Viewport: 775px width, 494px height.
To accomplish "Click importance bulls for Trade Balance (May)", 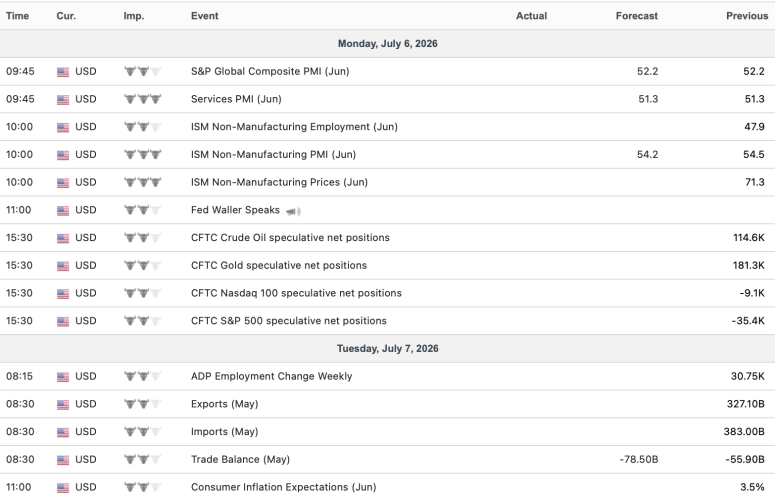I will (x=142, y=459).
